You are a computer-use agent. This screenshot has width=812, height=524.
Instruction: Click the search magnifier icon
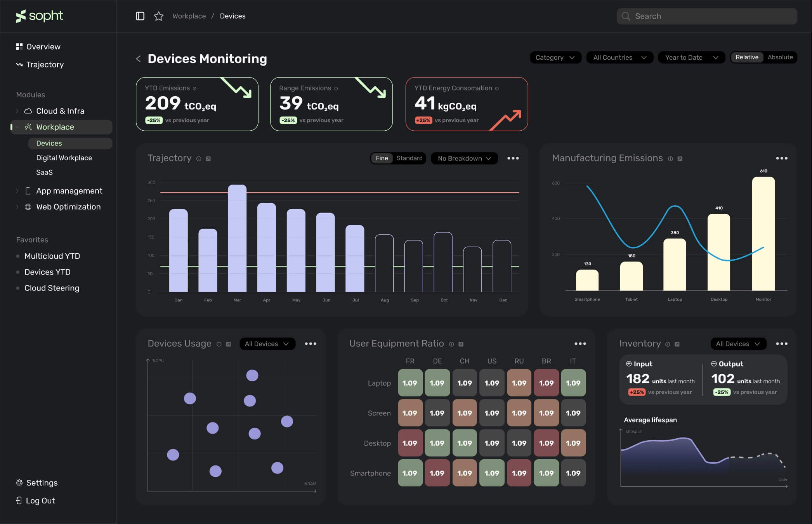click(626, 16)
